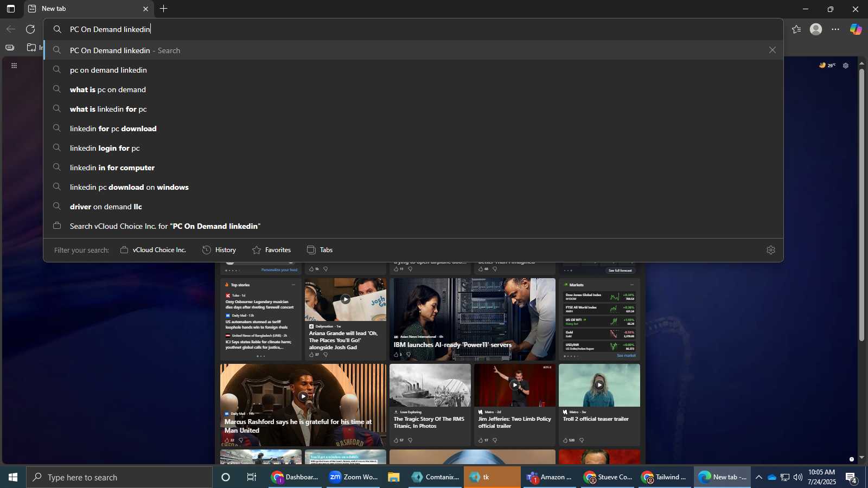
Task: Play the Ariana Grande video
Action: tap(346, 299)
